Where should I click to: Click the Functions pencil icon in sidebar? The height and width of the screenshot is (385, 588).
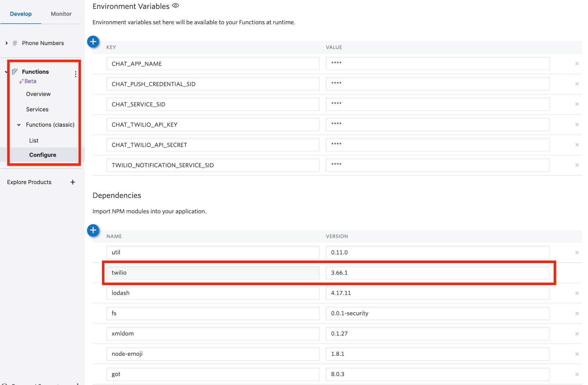point(14,71)
